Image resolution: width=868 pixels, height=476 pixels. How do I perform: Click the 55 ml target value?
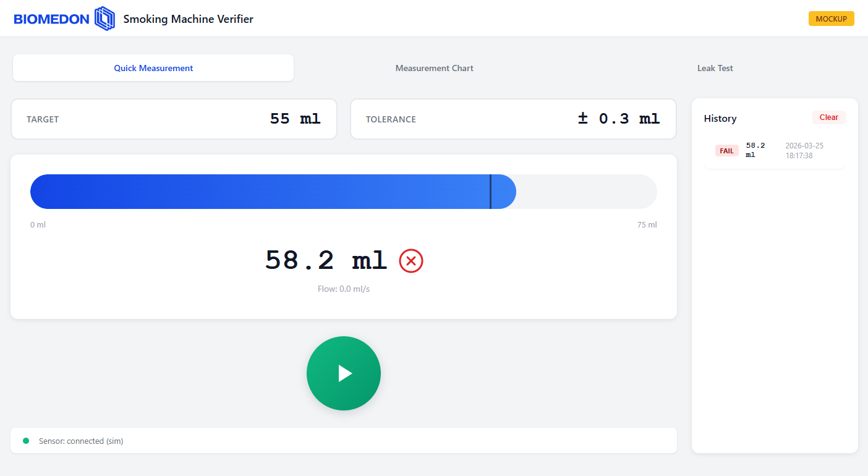click(295, 119)
